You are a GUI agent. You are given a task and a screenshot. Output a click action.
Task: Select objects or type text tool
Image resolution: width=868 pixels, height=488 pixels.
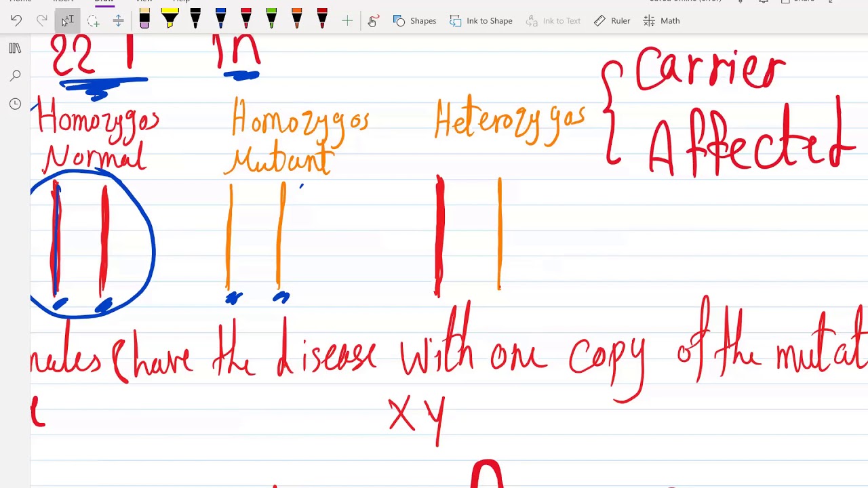[67, 20]
